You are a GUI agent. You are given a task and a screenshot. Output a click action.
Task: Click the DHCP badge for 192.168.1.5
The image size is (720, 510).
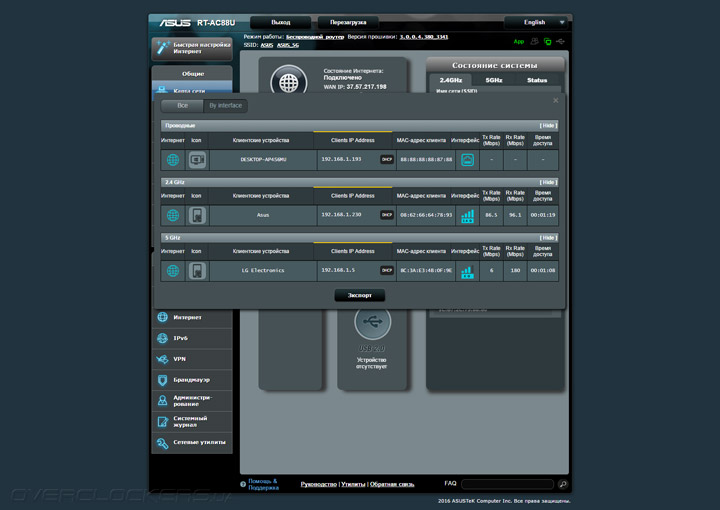(x=387, y=270)
